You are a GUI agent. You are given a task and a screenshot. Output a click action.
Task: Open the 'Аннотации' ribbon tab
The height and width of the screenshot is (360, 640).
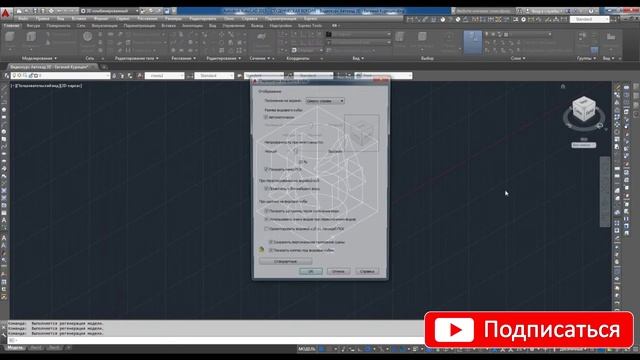(x=192, y=26)
